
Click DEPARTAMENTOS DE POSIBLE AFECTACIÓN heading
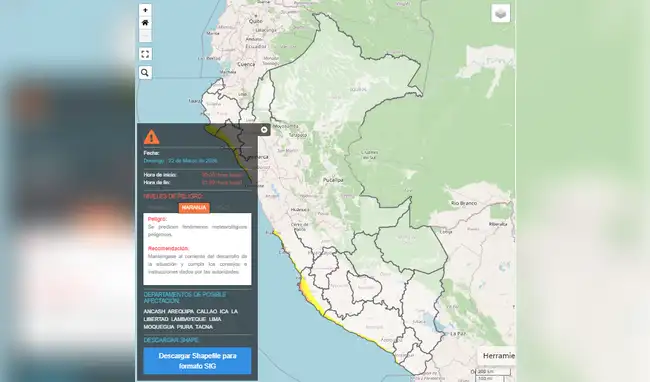point(185,297)
